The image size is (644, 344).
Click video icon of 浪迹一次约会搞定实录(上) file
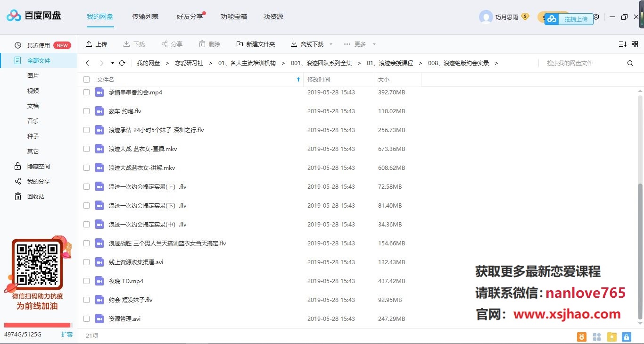(99, 186)
